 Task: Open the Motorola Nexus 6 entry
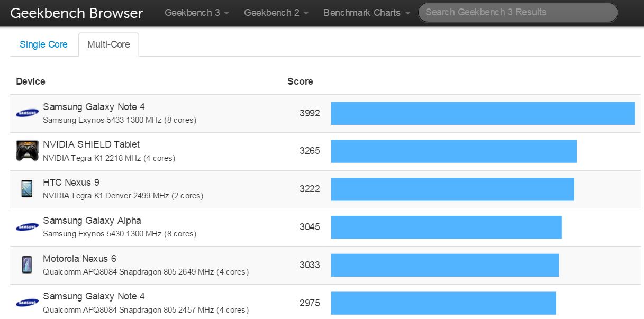(79, 259)
